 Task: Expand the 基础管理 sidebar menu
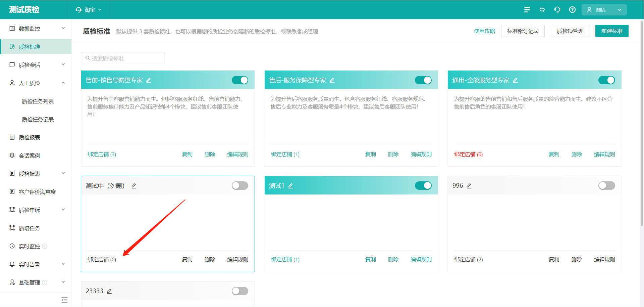click(x=63, y=282)
